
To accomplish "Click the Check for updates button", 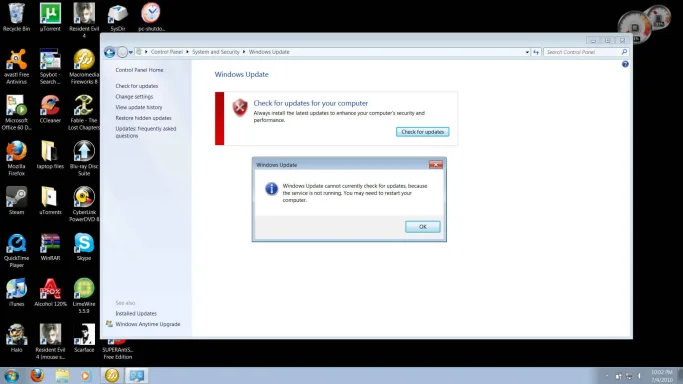I will tap(423, 131).
